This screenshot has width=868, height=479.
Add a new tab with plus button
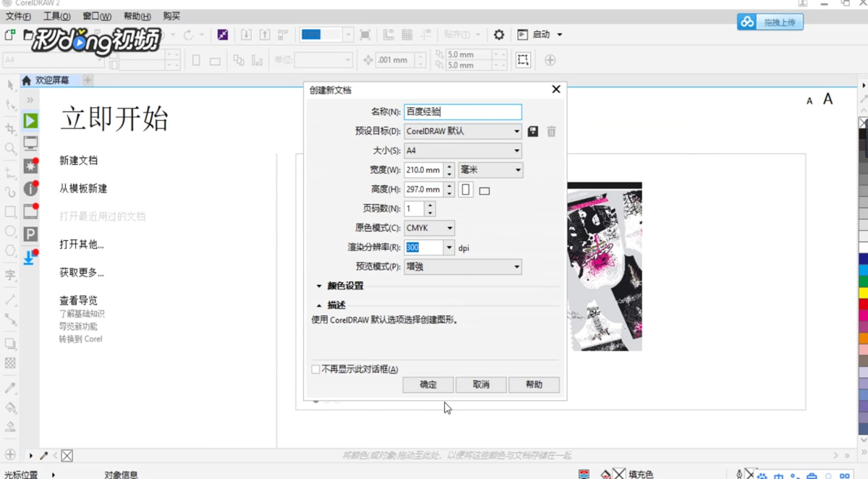pos(88,80)
